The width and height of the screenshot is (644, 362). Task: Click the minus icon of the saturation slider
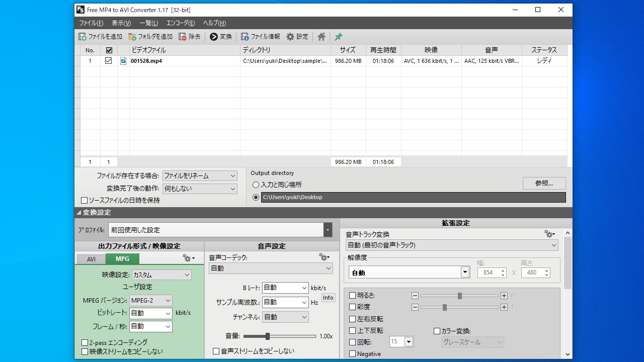(x=415, y=307)
